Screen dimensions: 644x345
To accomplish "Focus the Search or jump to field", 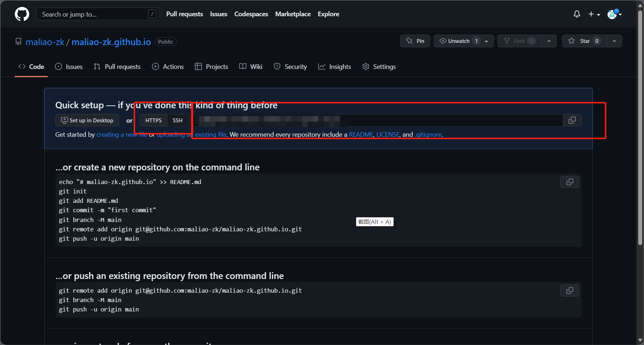I will click(x=98, y=14).
